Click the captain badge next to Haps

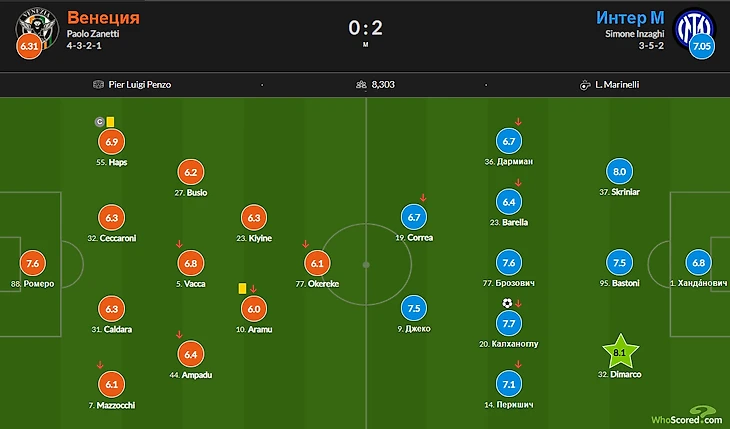pos(99,122)
